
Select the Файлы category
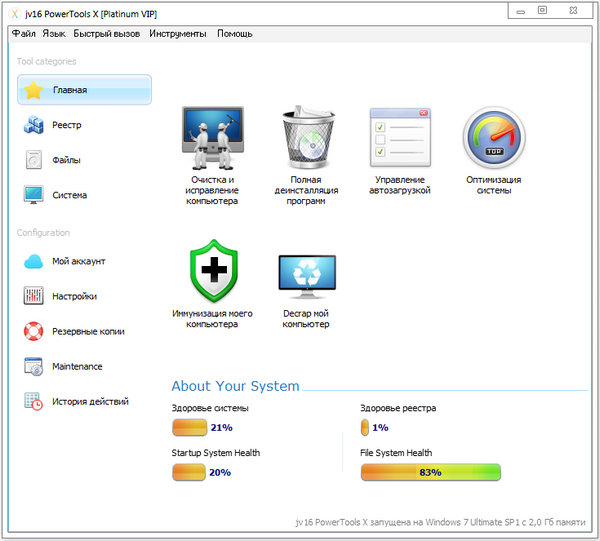pos(66,160)
